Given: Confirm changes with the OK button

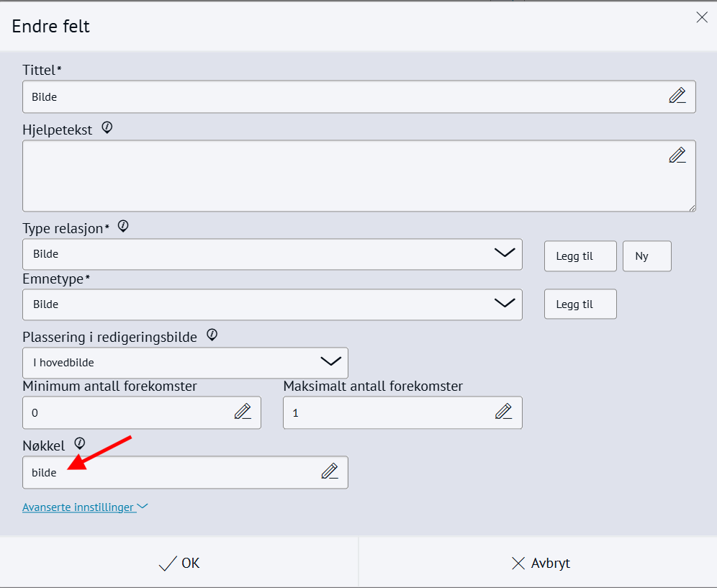Looking at the screenshot, I should pos(179,563).
